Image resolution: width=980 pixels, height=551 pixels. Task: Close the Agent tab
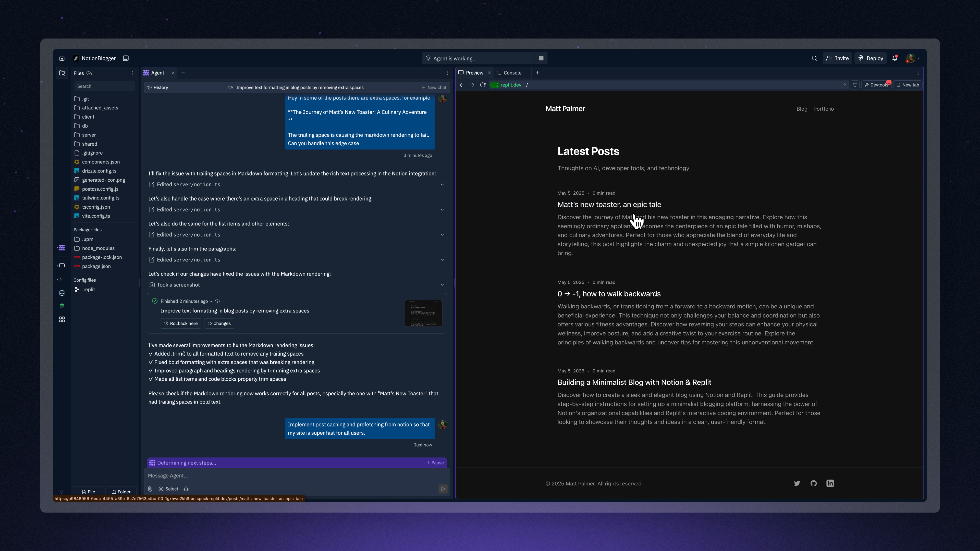click(173, 73)
